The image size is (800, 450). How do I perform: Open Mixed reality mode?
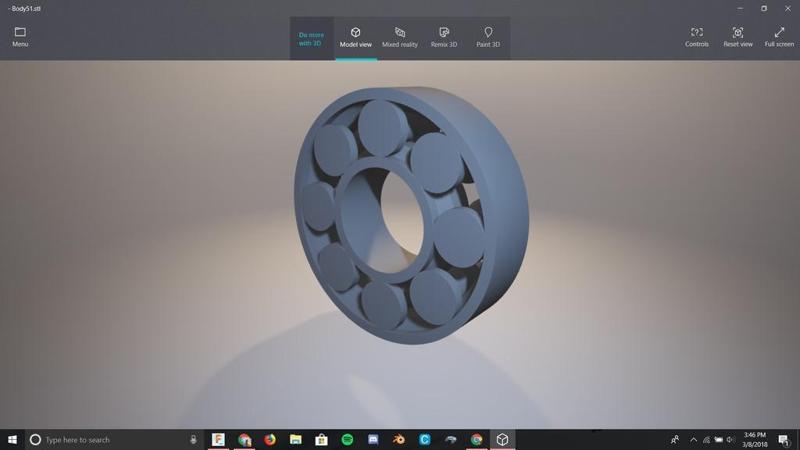tap(399, 38)
